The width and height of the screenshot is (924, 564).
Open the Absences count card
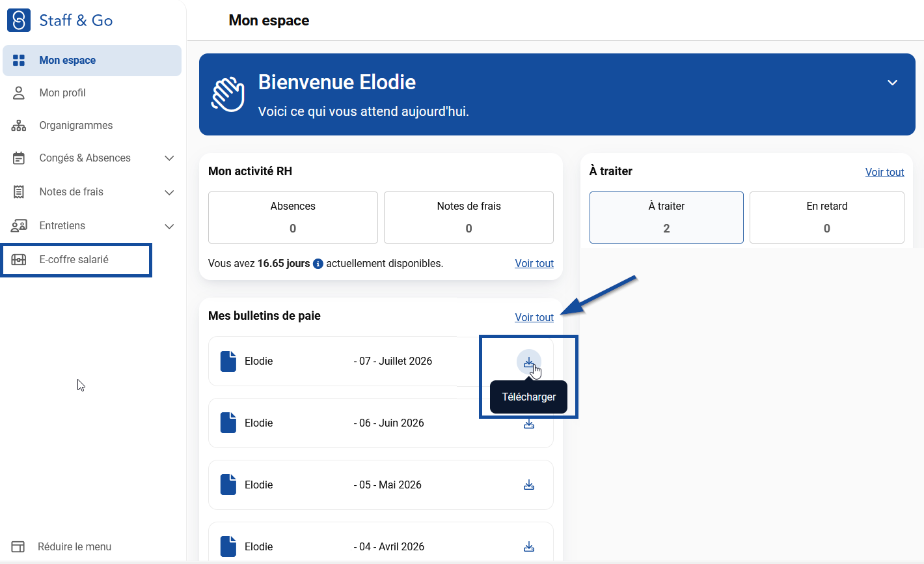[293, 218]
